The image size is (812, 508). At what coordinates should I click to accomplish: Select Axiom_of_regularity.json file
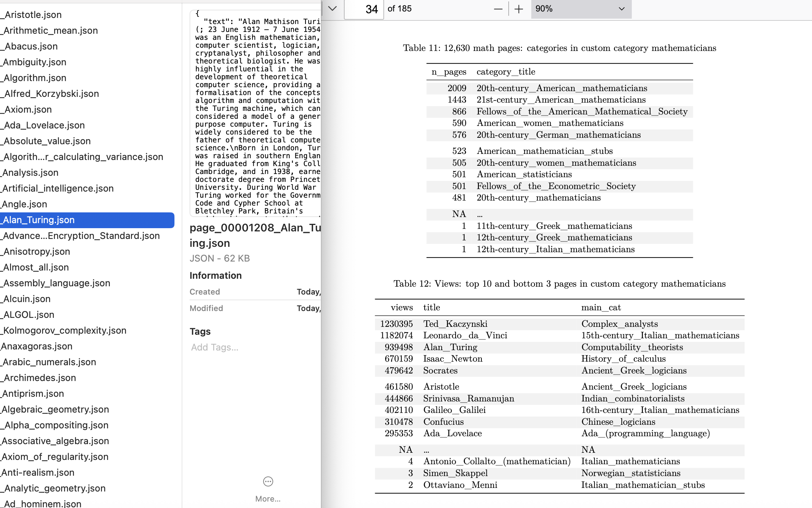55,457
